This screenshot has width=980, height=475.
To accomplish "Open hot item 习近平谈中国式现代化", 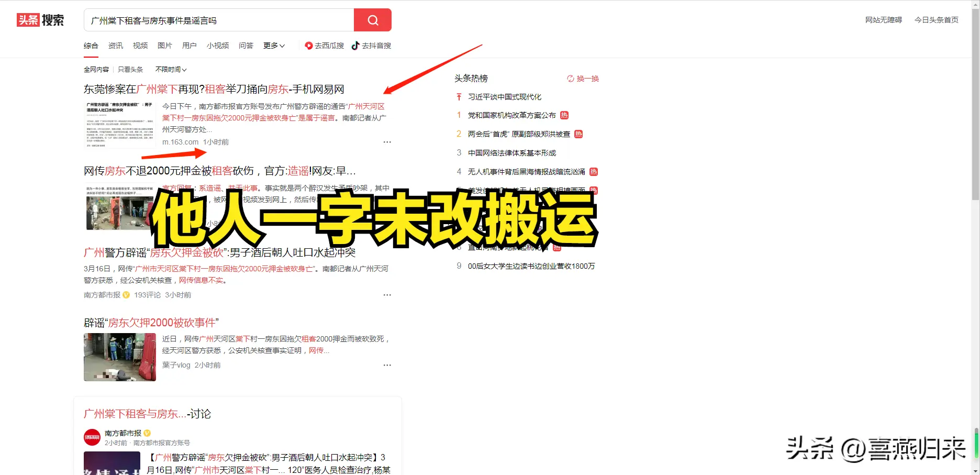I will click(505, 97).
